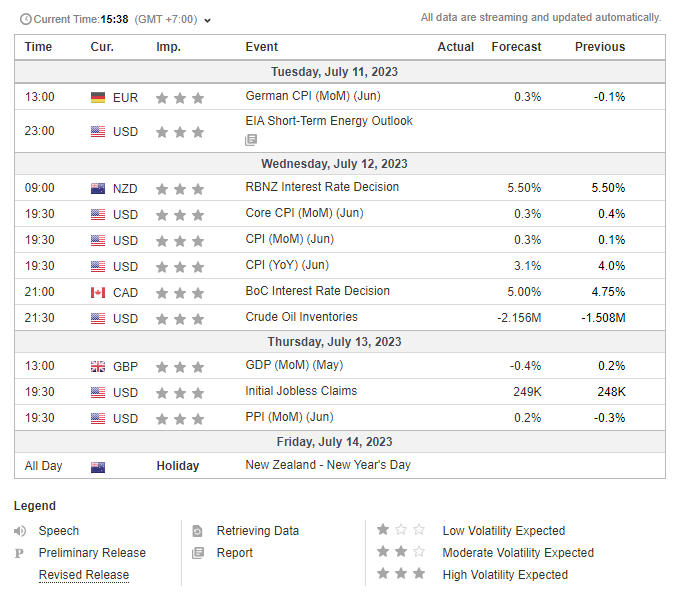Click the Report icon in the legend
The height and width of the screenshot is (601, 673).
click(x=198, y=553)
